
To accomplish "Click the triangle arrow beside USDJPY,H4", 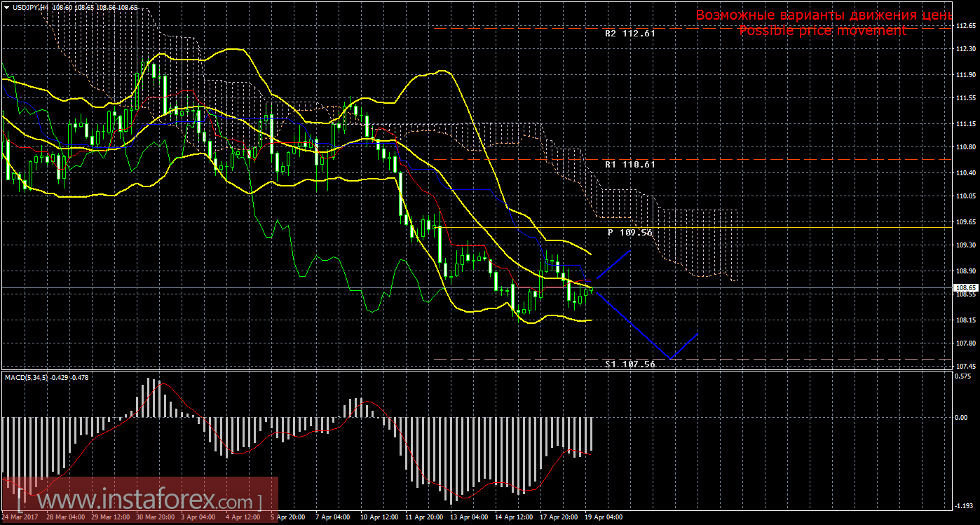I will [6, 7].
